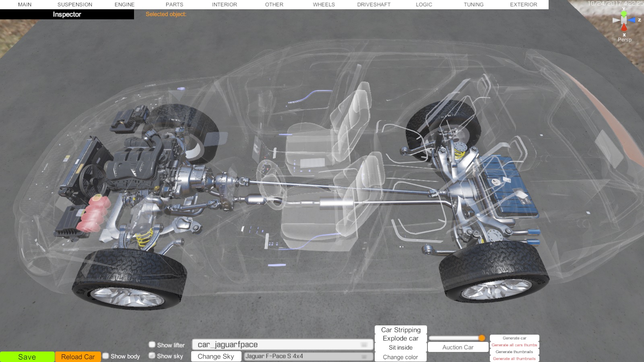This screenshot has height=362, width=644.
Task: Click the center cube of orientation gizmo
Action: click(624, 20)
